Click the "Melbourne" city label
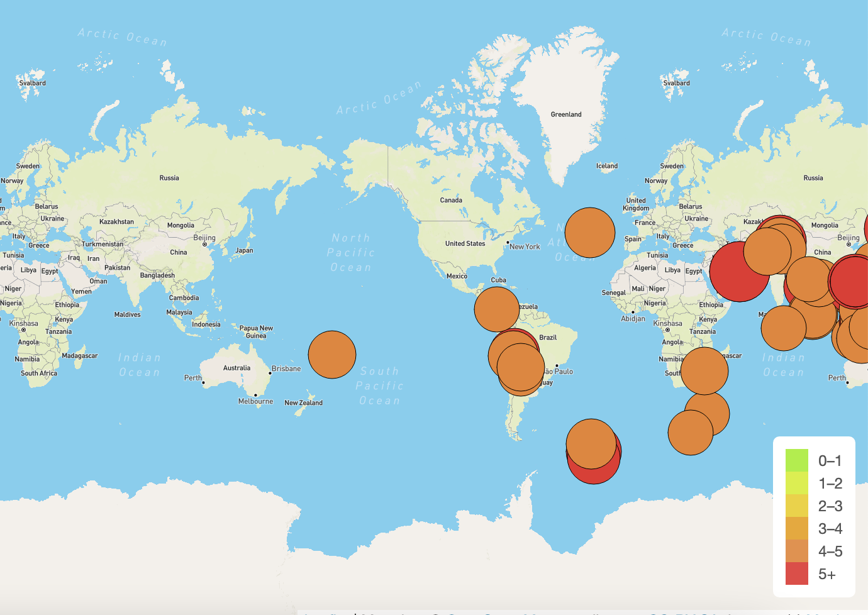868x615 pixels. [x=256, y=401]
